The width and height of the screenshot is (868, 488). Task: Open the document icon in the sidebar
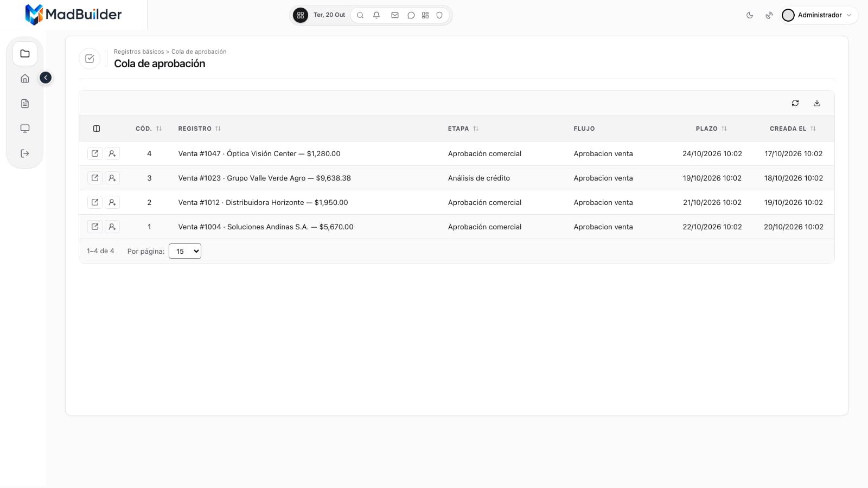click(25, 104)
